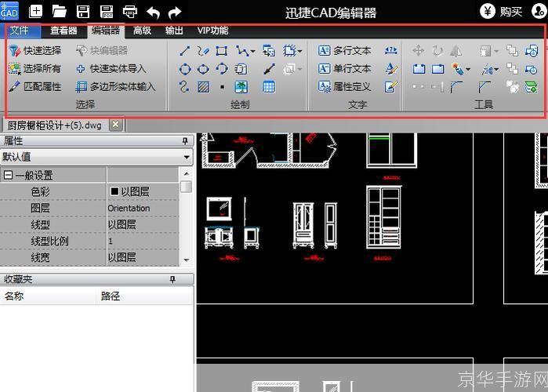Switch to the 编辑器 tab
The image size is (548, 392).
pyautogui.click(x=106, y=31)
